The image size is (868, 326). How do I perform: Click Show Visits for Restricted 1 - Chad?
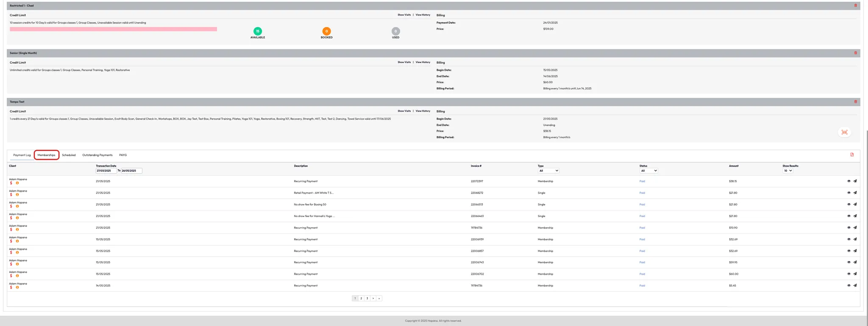pyautogui.click(x=404, y=15)
